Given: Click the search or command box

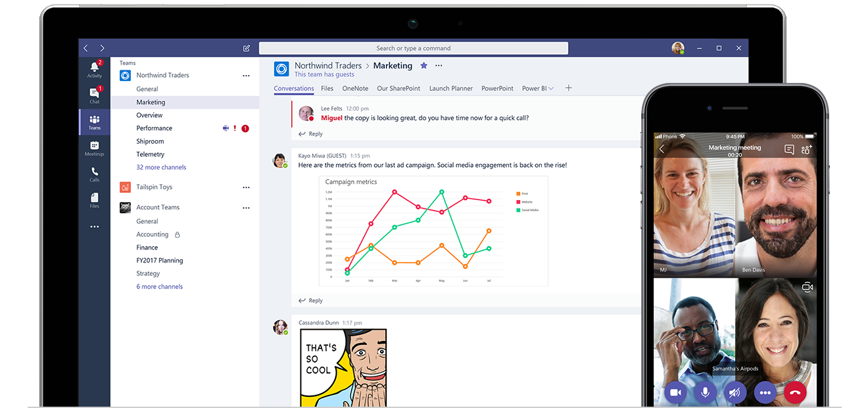Looking at the screenshot, I should click(x=414, y=48).
